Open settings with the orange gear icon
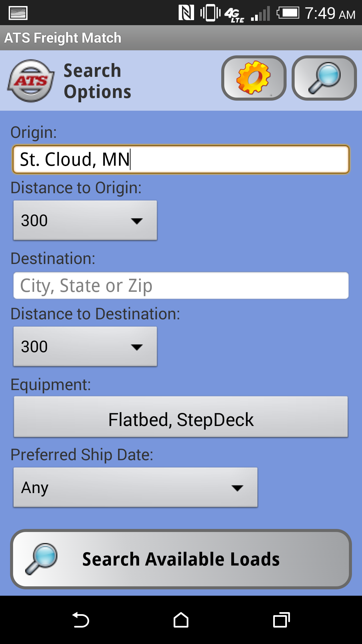Image resolution: width=362 pixels, height=644 pixels. click(254, 78)
